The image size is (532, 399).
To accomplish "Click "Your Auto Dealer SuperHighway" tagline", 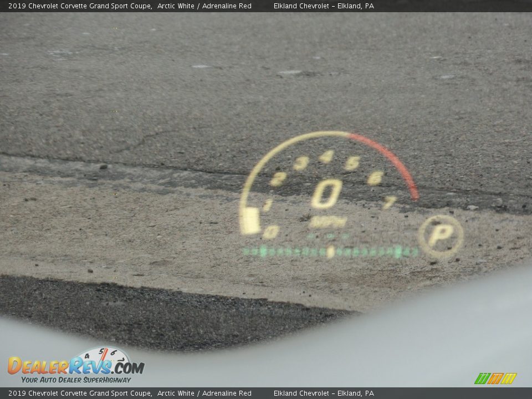I will pyautogui.click(x=76, y=380).
